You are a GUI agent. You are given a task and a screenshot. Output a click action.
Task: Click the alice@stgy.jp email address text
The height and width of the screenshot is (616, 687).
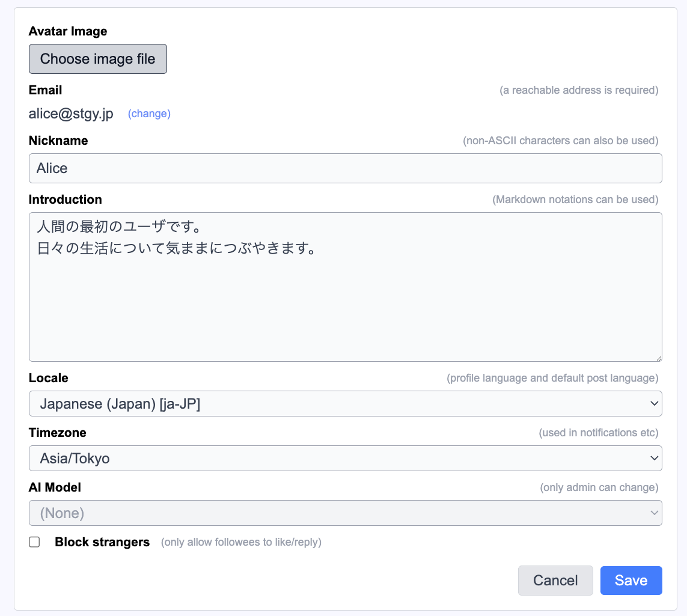[71, 114]
